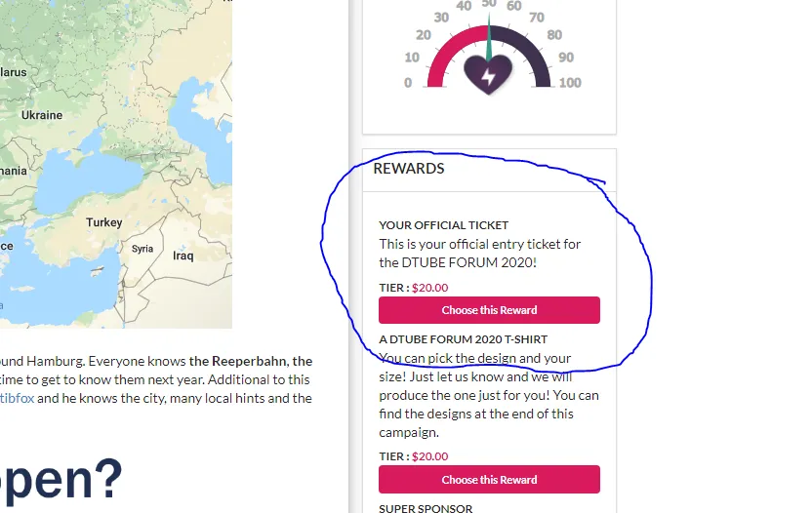The height and width of the screenshot is (513, 812).
Task: Click the REWARDS section heading
Action: [x=409, y=169]
